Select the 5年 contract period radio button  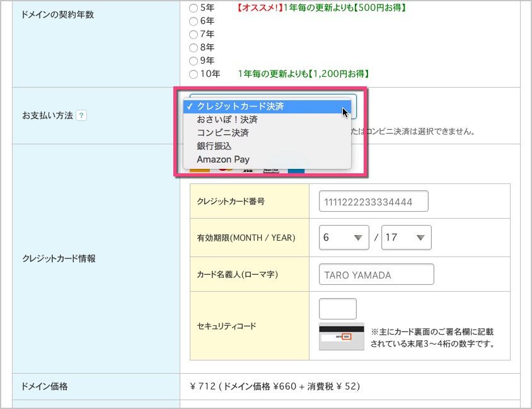tap(194, 8)
